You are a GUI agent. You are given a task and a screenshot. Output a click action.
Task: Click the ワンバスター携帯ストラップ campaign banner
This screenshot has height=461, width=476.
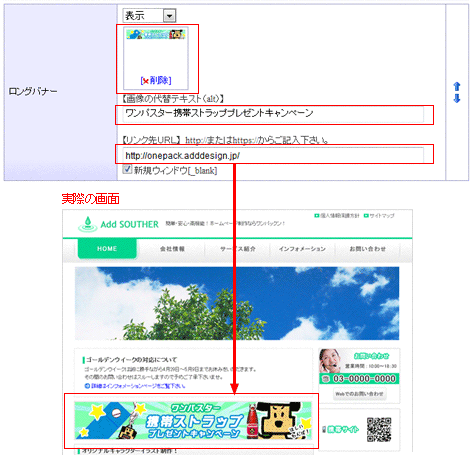click(x=193, y=421)
